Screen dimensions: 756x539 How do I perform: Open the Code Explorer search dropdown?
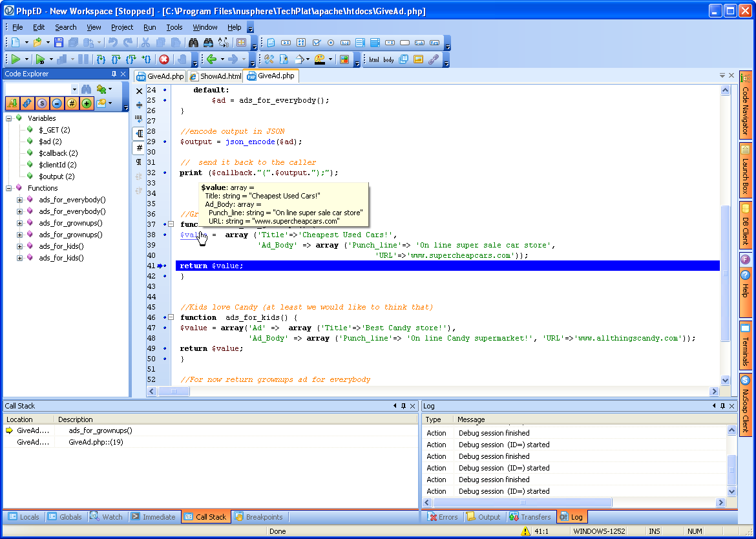(x=74, y=89)
